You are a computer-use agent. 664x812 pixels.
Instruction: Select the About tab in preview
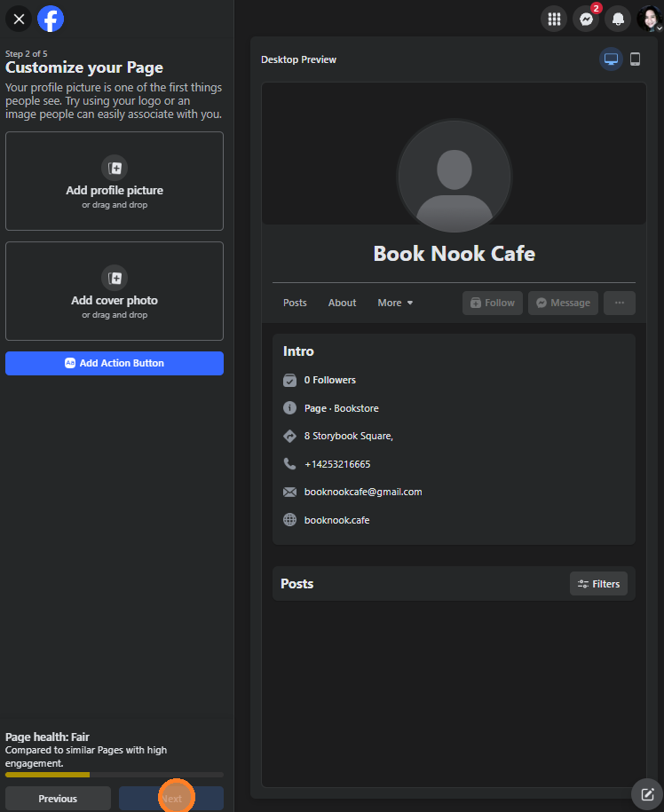click(x=342, y=303)
